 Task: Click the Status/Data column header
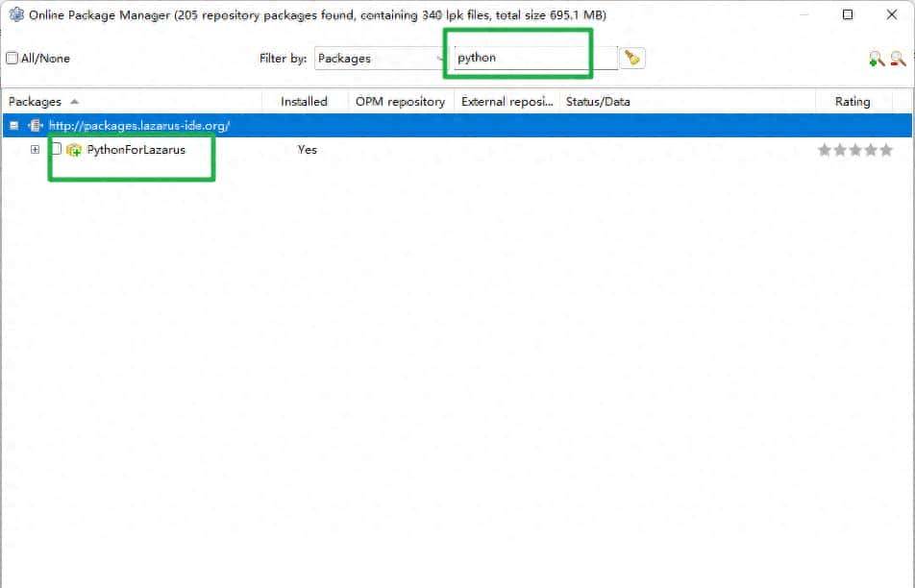pos(598,102)
